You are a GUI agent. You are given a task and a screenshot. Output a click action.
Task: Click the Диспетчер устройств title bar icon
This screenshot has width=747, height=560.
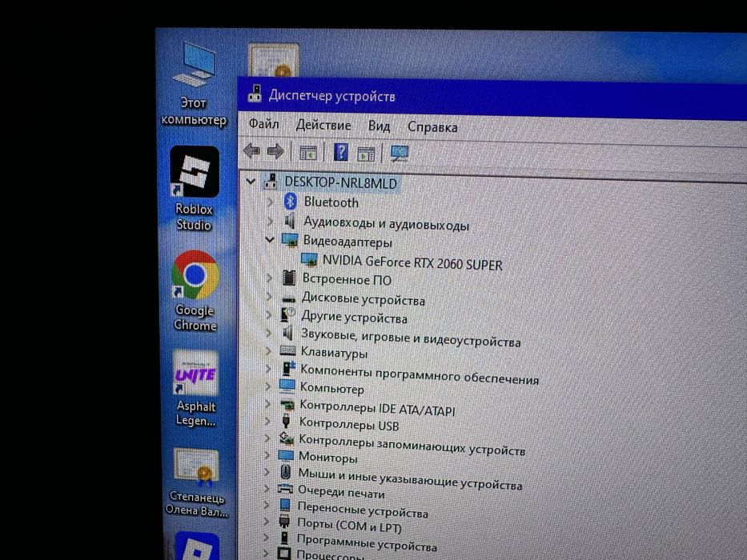255,94
